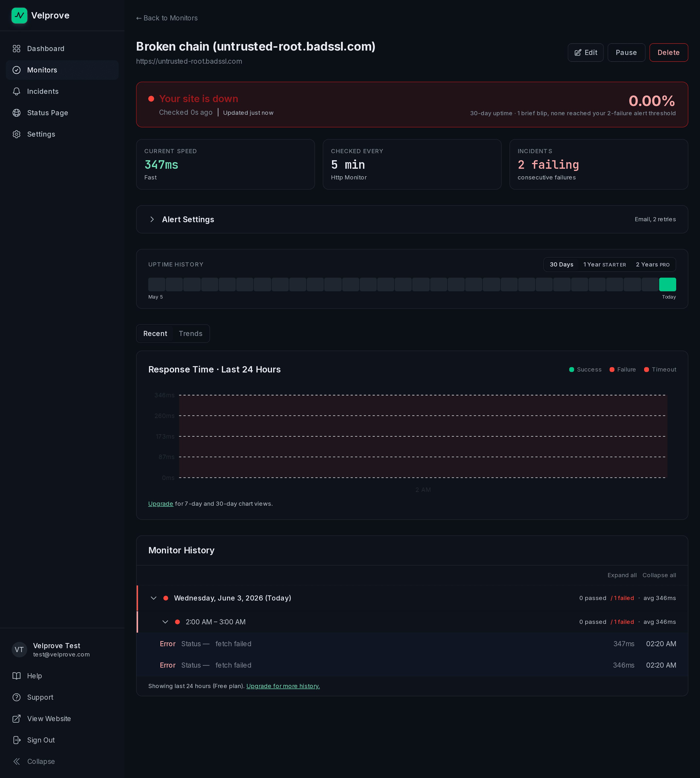Click the 2 failing incidents value
The image size is (700, 778).
[548, 165]
